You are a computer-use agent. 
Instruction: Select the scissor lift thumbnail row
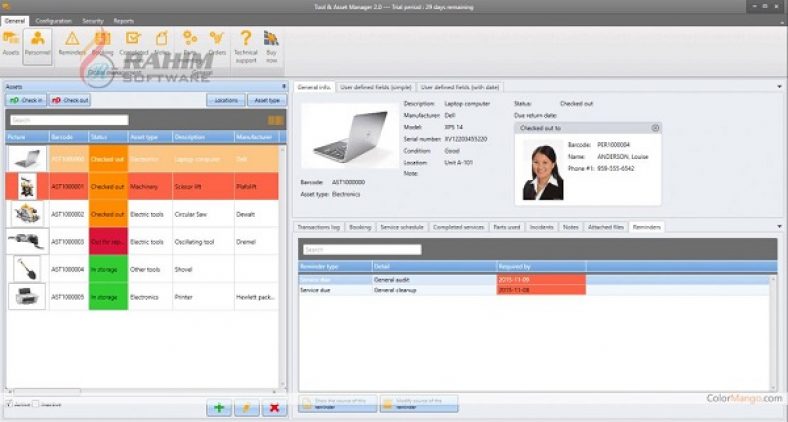coord(27,186)
